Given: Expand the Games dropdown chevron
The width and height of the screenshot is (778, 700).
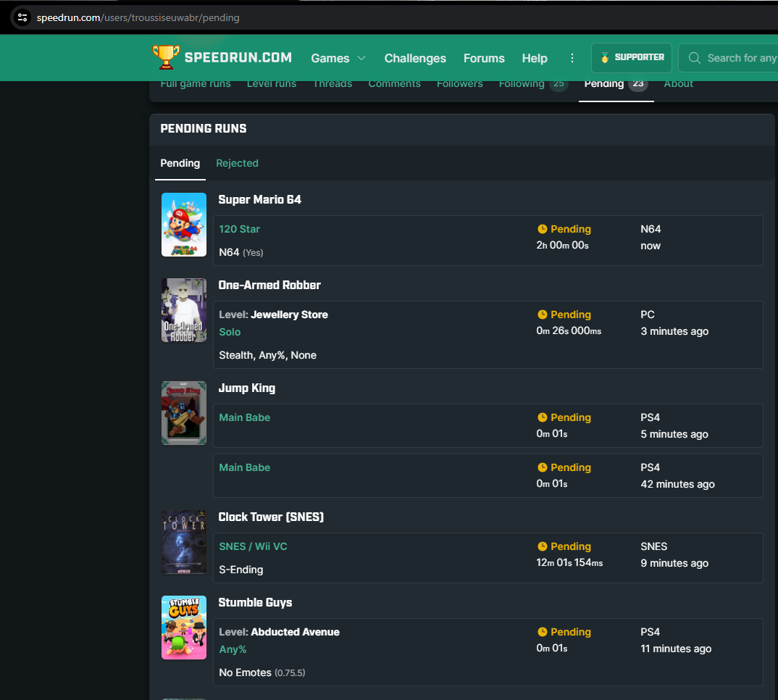Looking at the screenshot, I should point(361,58).
